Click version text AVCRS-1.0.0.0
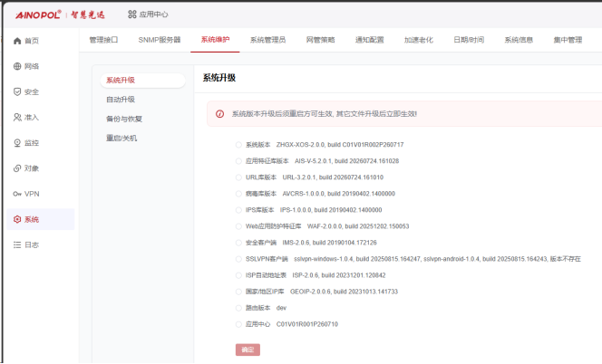This screenshot has width=602, height=364. coord(304,194)
